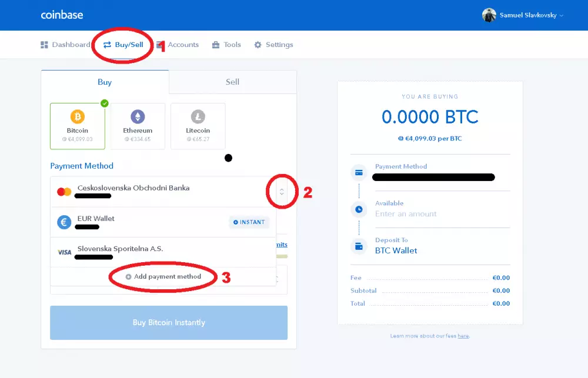Select the Buy tab
The height and width of the screenshot is (378, 588).
pyautogui.click(x=104, y=82)
